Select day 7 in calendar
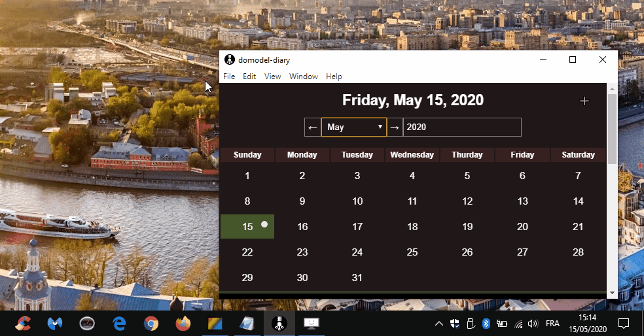The image size is (644, 336). (578, 176)
